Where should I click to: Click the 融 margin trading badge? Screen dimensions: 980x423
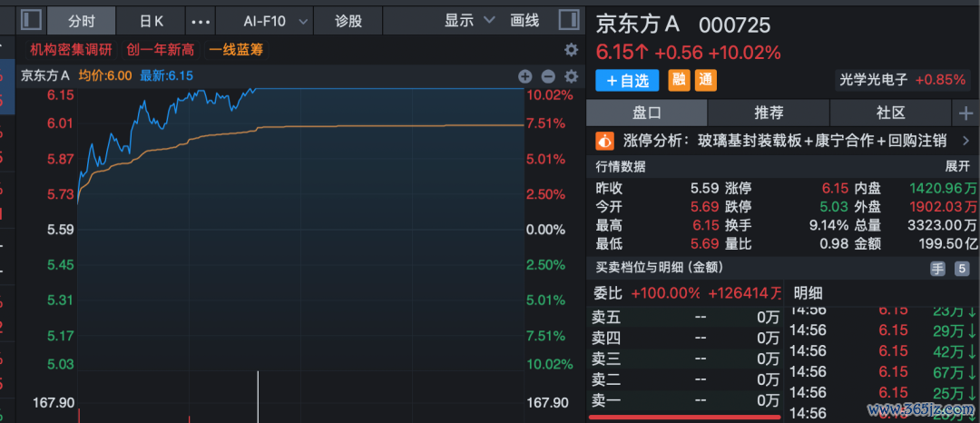point(680,80)
